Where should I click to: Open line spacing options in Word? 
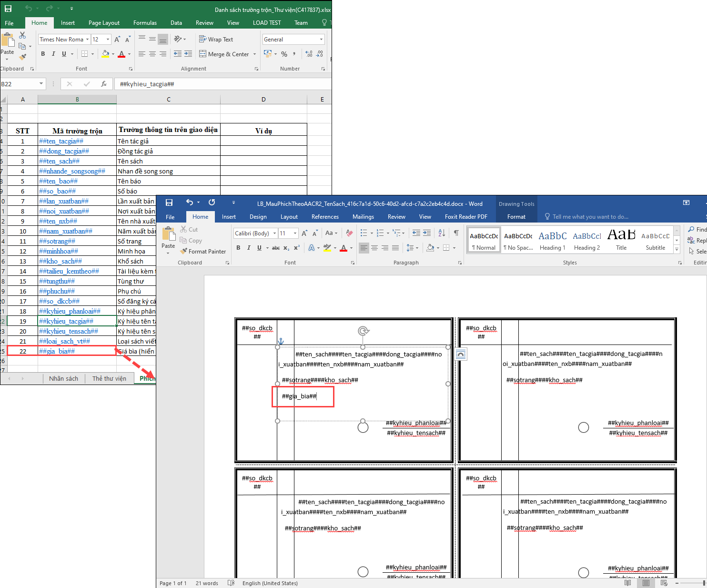click(x=412, y=248)
